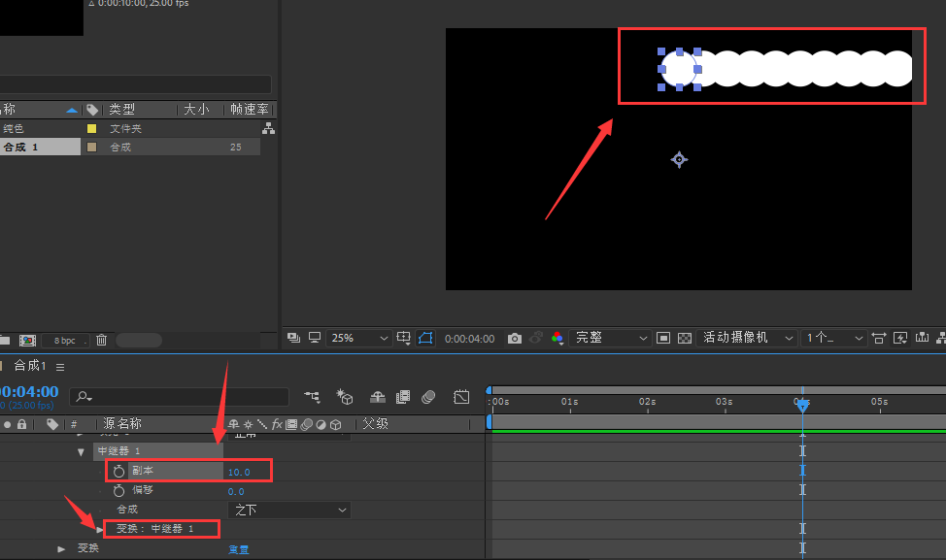Click the show channel RGB icon
Screen dimensions: 946x560
[x=557, y=338]
